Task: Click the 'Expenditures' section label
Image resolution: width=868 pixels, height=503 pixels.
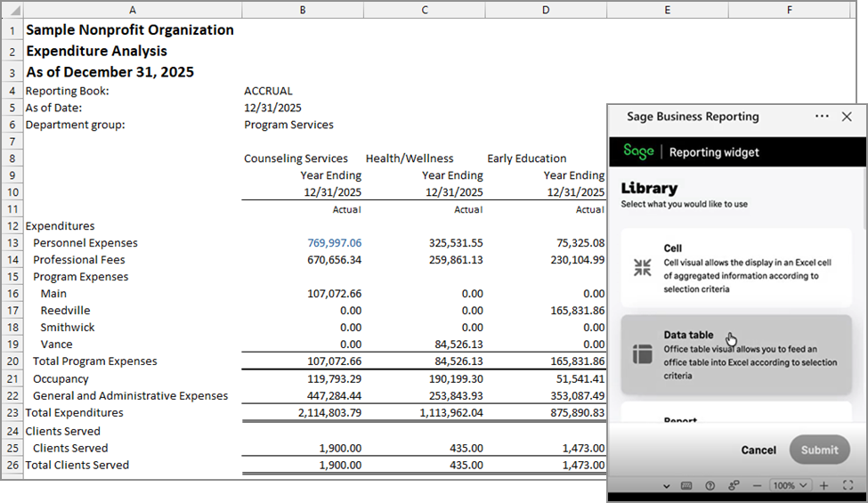Action: click(60, 226)
